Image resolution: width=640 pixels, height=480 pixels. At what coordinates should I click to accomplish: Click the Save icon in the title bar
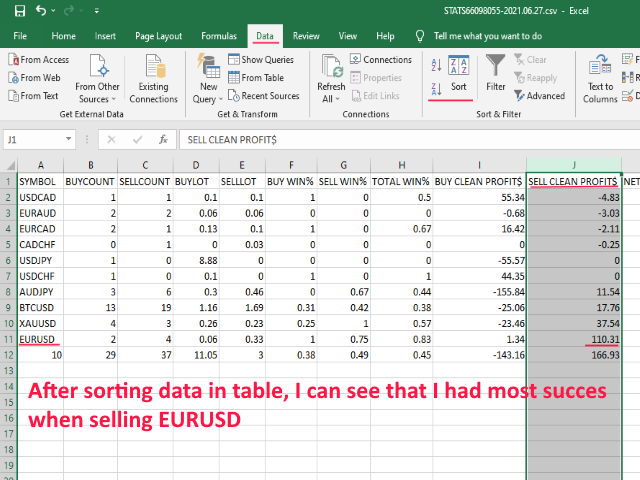click(20, 11)
